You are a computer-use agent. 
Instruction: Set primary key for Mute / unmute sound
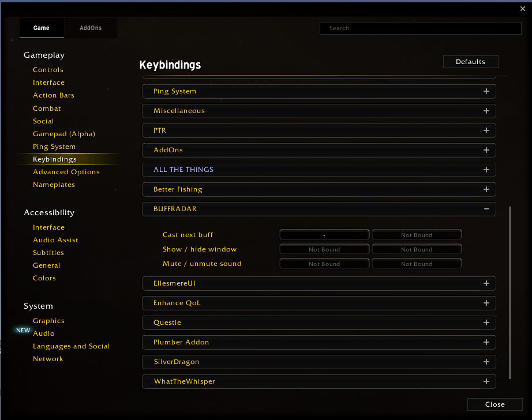tap(324, 264)
